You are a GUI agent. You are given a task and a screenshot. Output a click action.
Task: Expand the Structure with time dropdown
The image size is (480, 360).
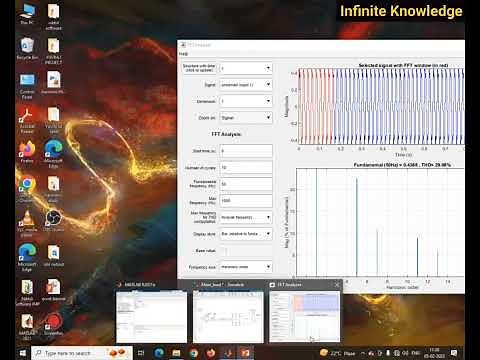pos(246,68)
